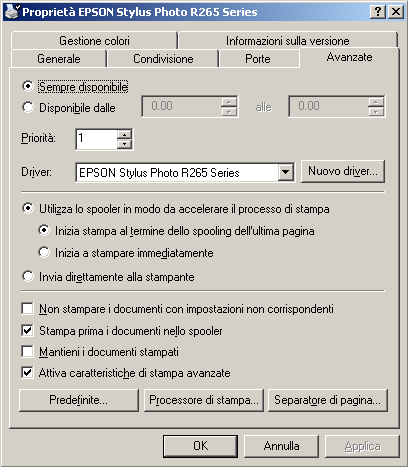Select Disponibile dalle radio button
The image size is (408, 467).
(28, 107)
